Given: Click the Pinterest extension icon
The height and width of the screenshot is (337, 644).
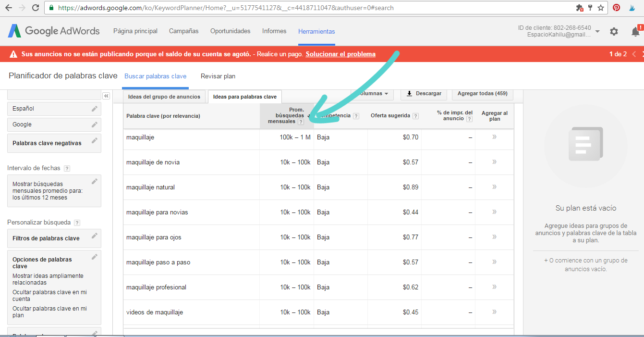Looking at the screenshot, I should click(x=616, y=8).
